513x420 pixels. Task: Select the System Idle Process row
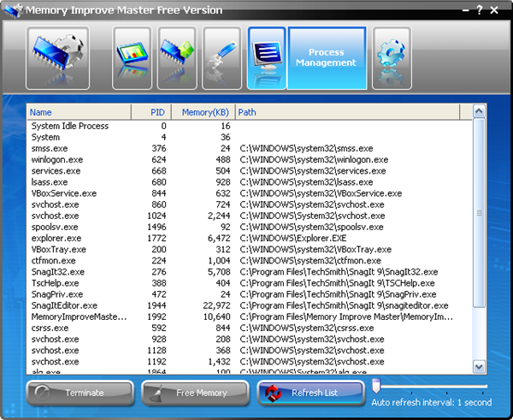click(x=250, y=126)
